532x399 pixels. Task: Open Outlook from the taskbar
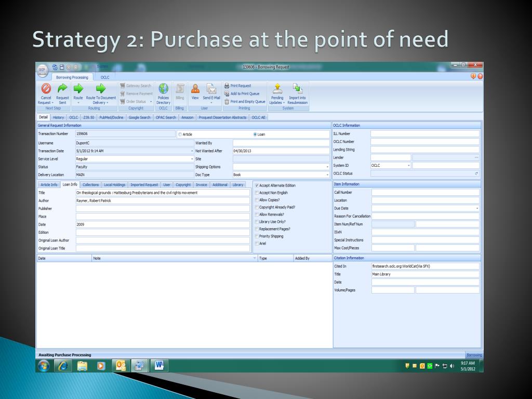click(121, 366)
